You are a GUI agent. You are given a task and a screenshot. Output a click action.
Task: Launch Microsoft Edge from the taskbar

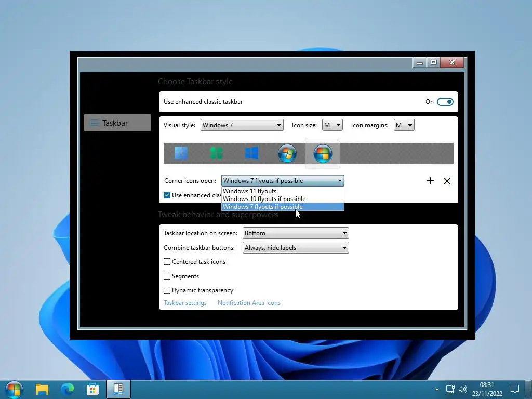(x=68, y=390)
